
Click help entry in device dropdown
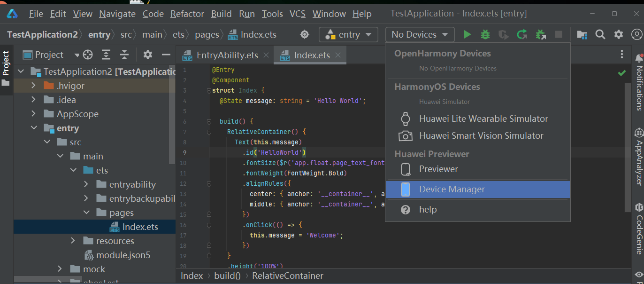coord(478,210)
